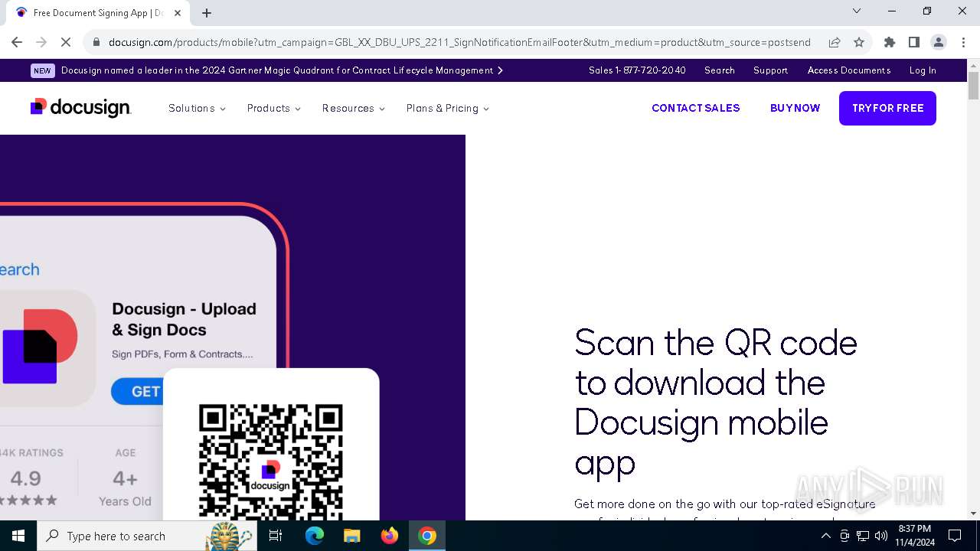Click the browser forward arrow

[41, 42]
